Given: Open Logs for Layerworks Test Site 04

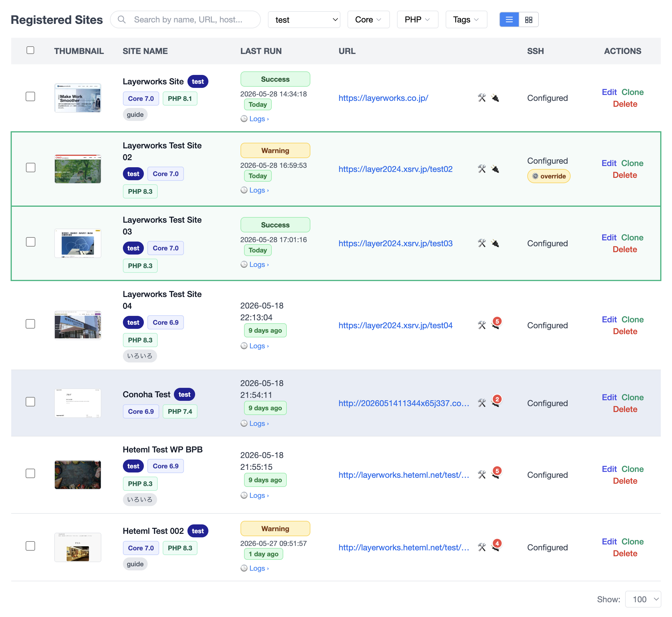Looking at the screenshot, I should pyautogui.click(x=255, y=346).
